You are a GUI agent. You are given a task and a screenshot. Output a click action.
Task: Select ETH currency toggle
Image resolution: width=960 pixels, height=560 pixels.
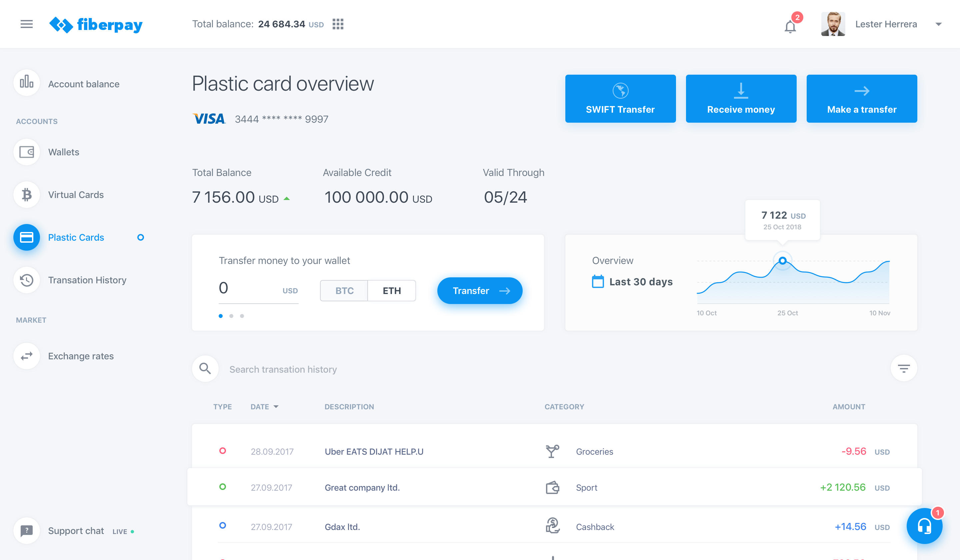(x=391, y=289)
